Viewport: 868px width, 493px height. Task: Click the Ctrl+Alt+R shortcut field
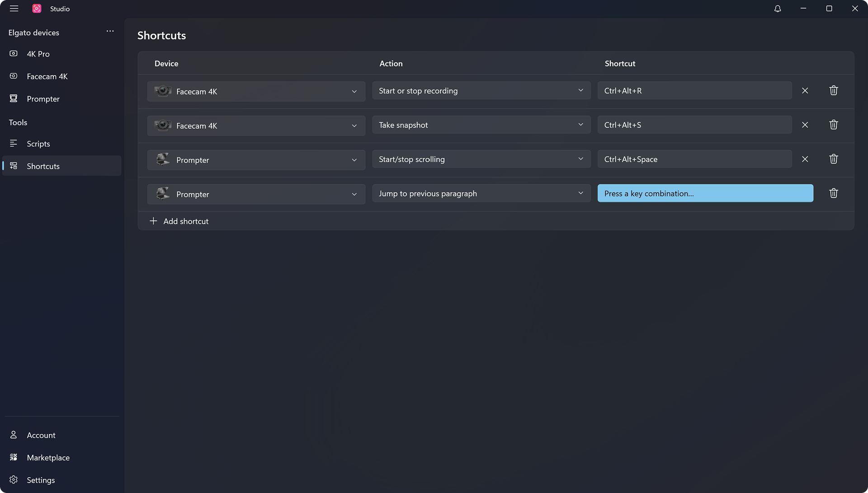click(694, 91)
